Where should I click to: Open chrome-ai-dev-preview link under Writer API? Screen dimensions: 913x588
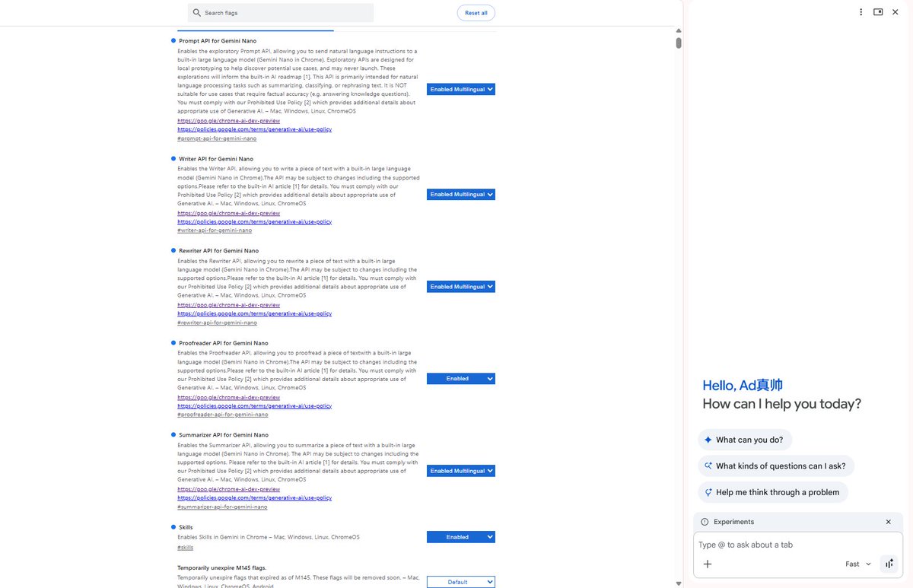pos(229,214)
